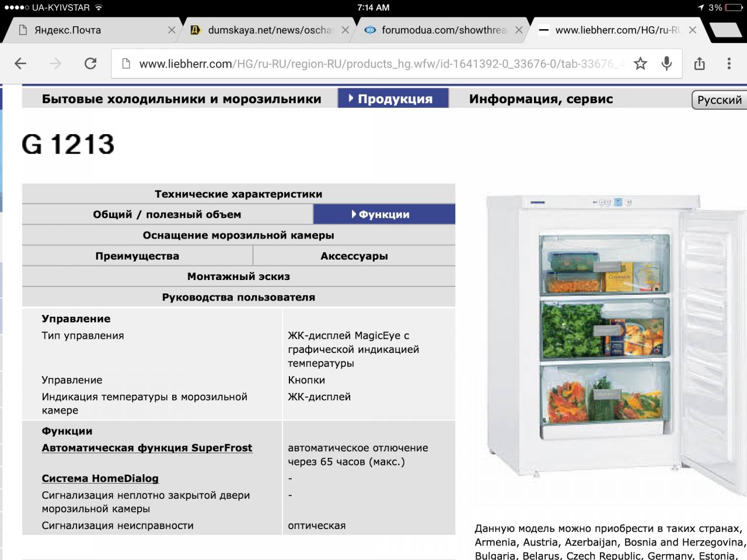Open Автоматическая функция SuperFrost link
Viewport: 747px width, 560px height.
[x=147, y=447]
